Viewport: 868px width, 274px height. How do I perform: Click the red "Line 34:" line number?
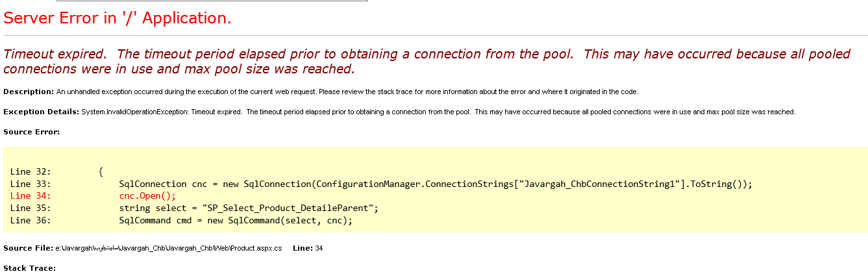point(31,196)
